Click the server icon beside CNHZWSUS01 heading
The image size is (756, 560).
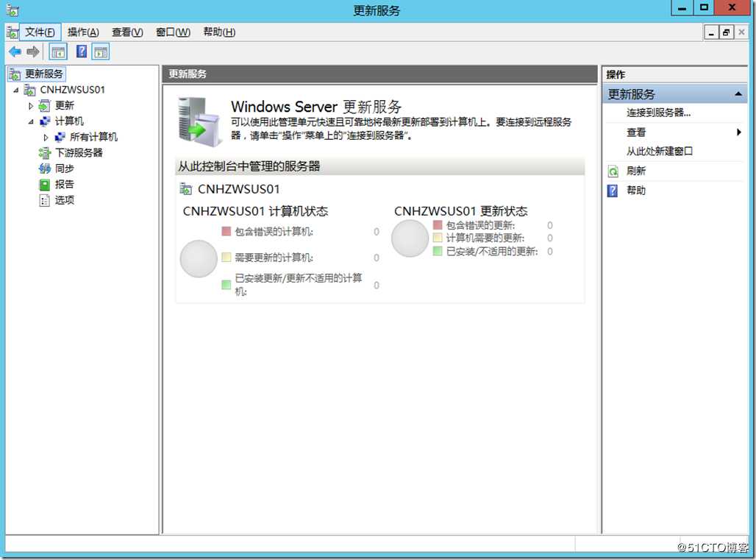(185, 188)
